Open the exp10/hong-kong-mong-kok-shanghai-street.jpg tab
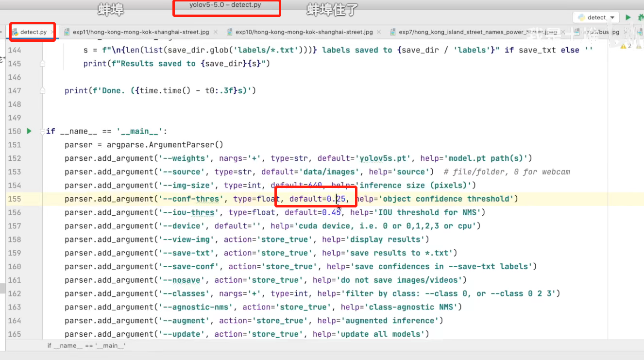 pos(304,32)
